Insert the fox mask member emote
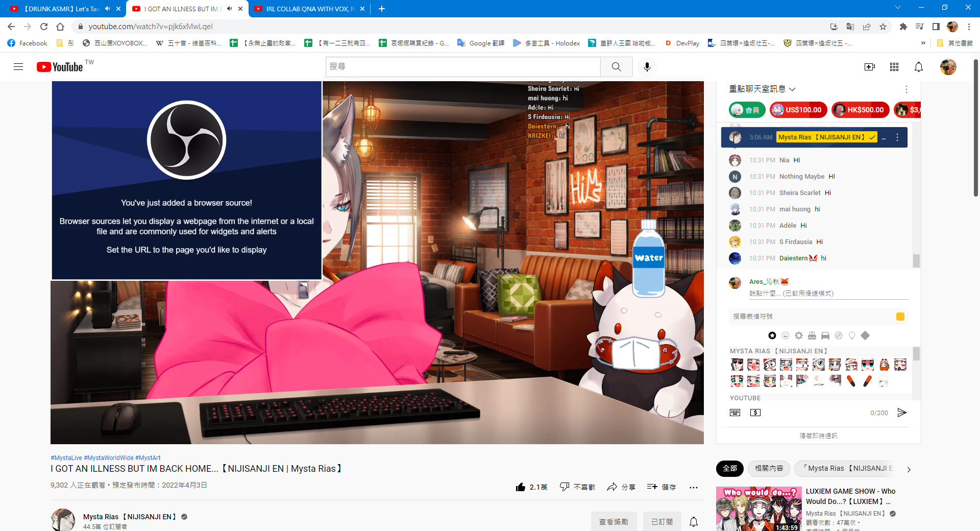The image size is (980, 531). point(884,365)
